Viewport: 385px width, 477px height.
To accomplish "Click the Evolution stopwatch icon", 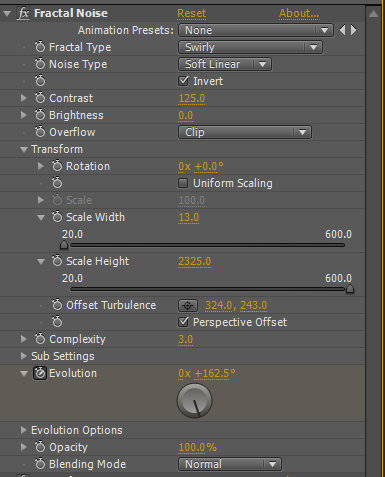I will tap(40, 373).
